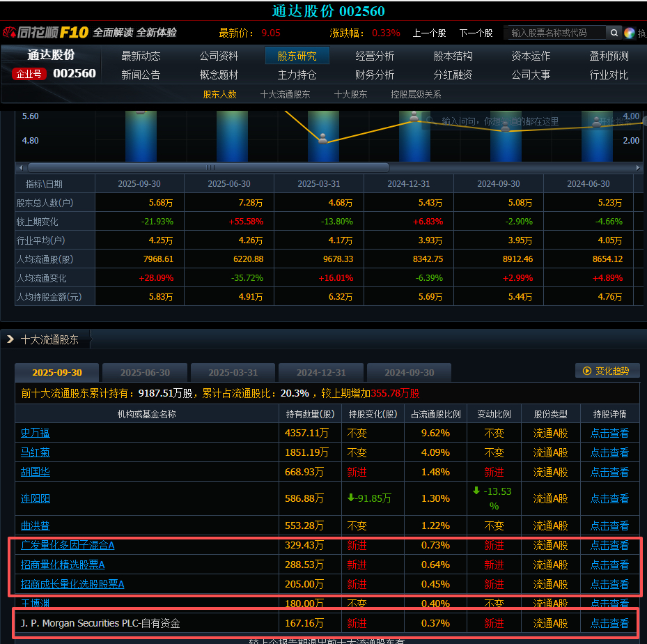The image size is (647, 644).
Task: Open shareholder link 马红菊
Action: pos(36,452)
